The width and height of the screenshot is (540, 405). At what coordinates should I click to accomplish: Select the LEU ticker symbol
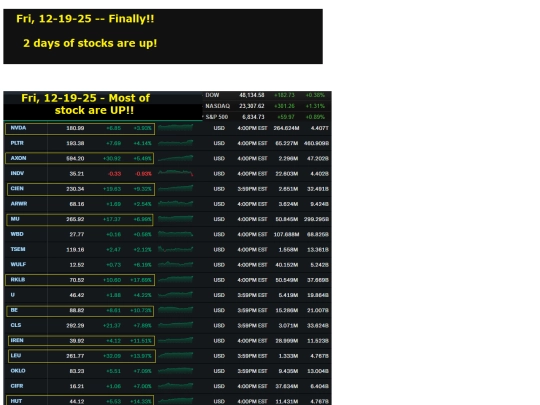pos(16,355)
